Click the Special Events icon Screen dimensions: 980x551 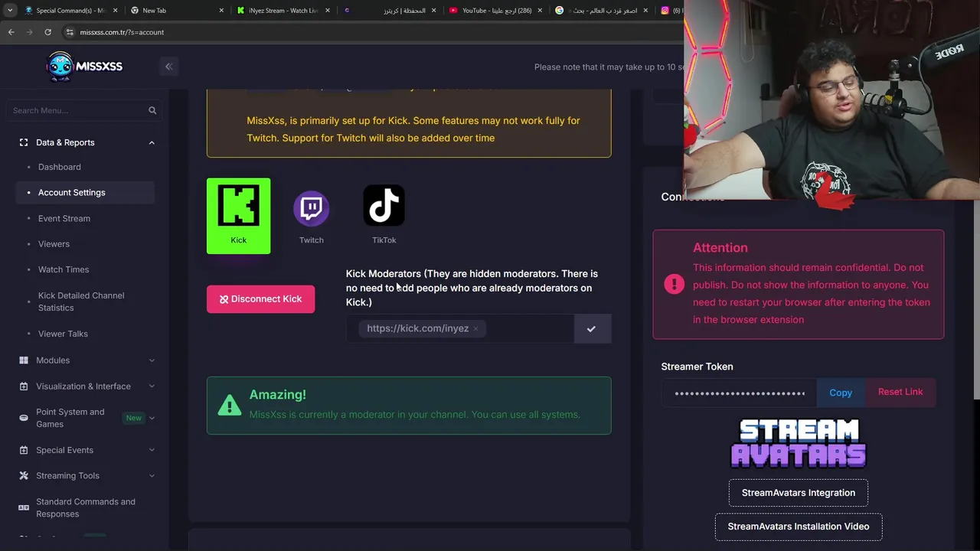(23, 450)
